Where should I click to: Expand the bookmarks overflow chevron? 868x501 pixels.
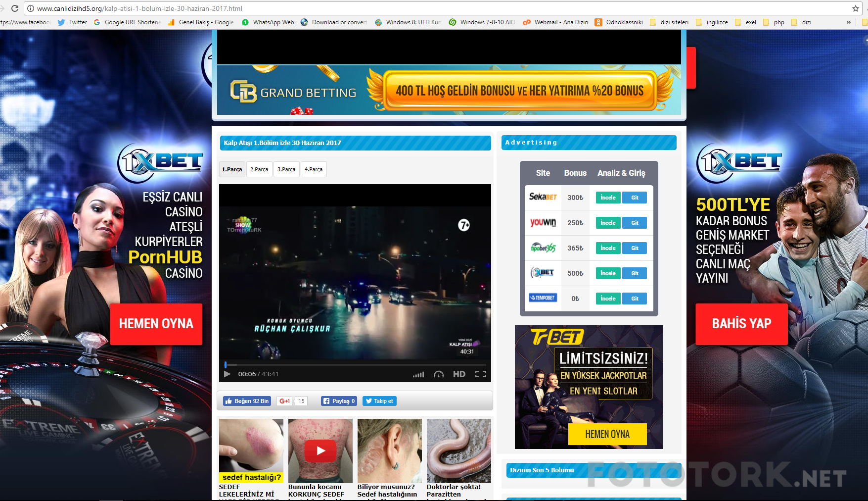tap(849, 22)
